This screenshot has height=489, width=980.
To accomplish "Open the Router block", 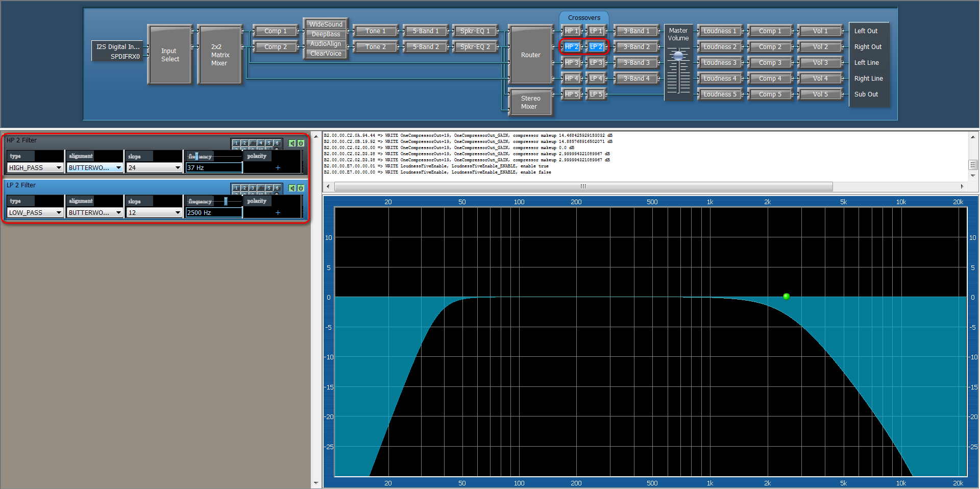I will [x=531, y=55].
